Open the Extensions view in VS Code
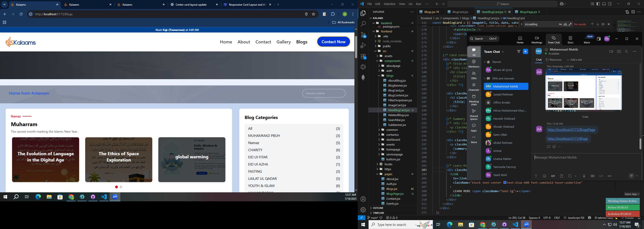The height and width of the screenshot is (229, 644). tap(363, 57)
